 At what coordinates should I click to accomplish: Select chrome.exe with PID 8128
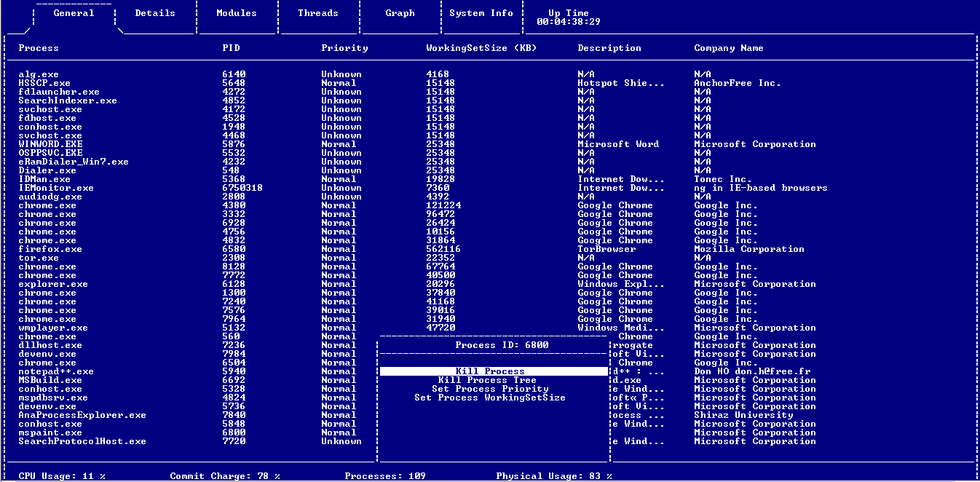click(47, 266)
